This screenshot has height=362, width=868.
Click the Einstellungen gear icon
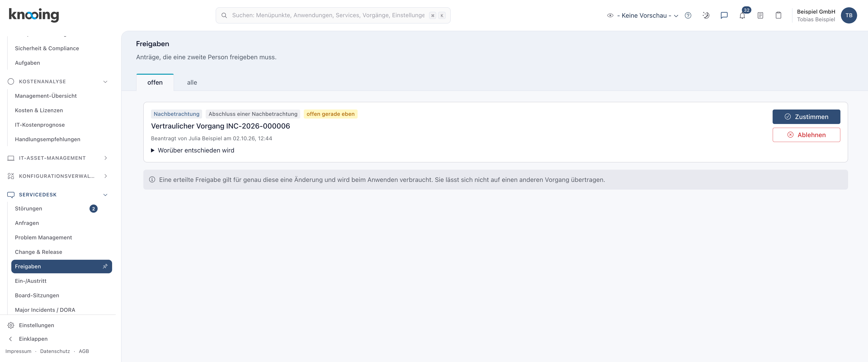pyautogui.click(x=11, y=325)
